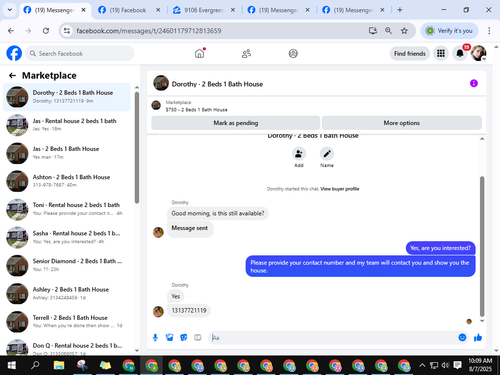The image size is (500, 375).
Task: Open Terrell - 2 Beds 1 Bath House chat
Action: [67, 322]
